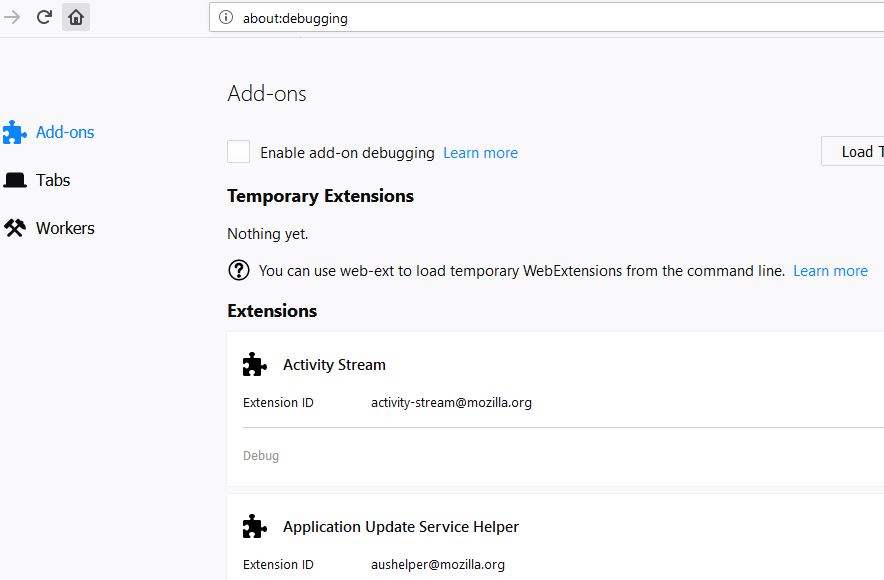Click the Activity Stream extension name
The width and height of the screenshot is (884, 580).
[334, 365]
